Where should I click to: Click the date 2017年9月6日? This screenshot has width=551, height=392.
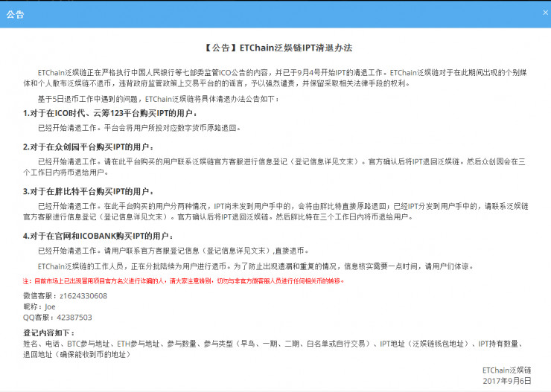(507, 381)
